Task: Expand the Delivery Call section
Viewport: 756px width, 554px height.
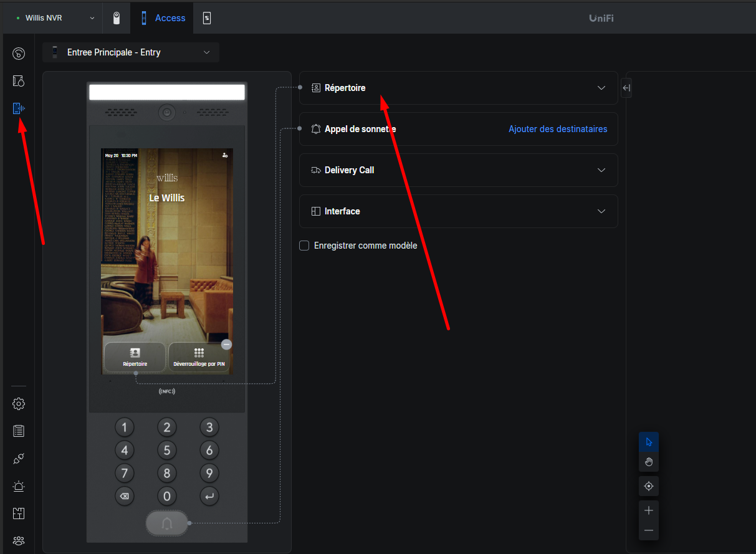Action: point(459,170)
